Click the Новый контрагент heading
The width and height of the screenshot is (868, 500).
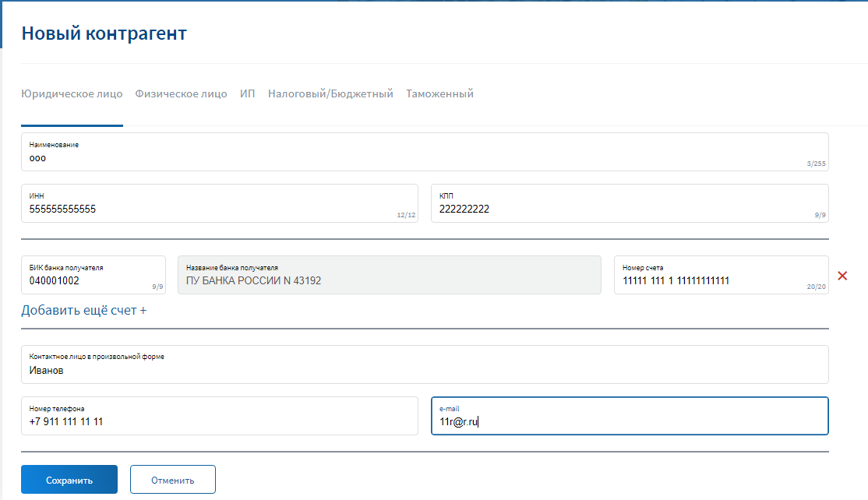pos(104,33)
